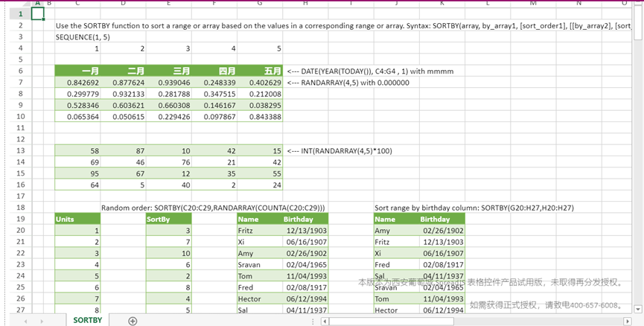Select the 三月 header cell
This screenshot has width=644, height=326.
[x=169, y=71]
